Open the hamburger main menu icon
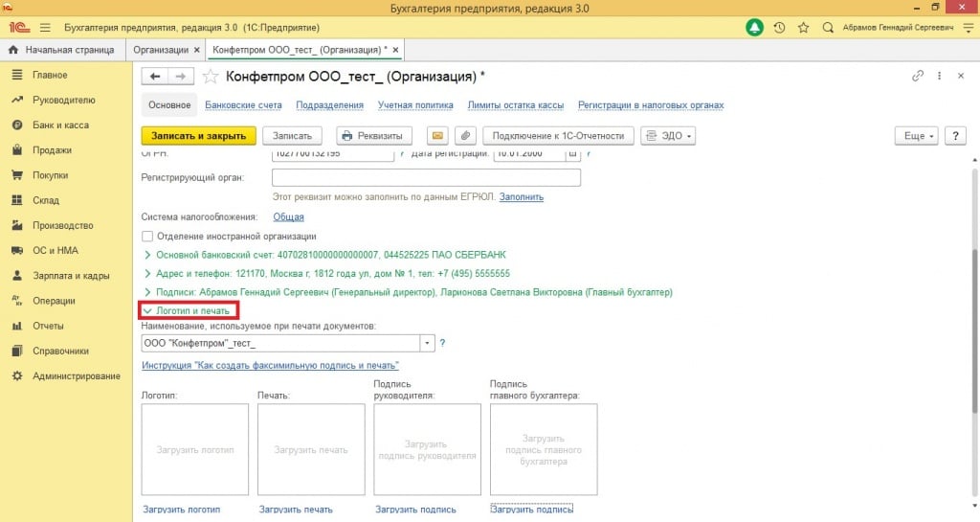Screen dimensions: 980x522 click(45, 28)
